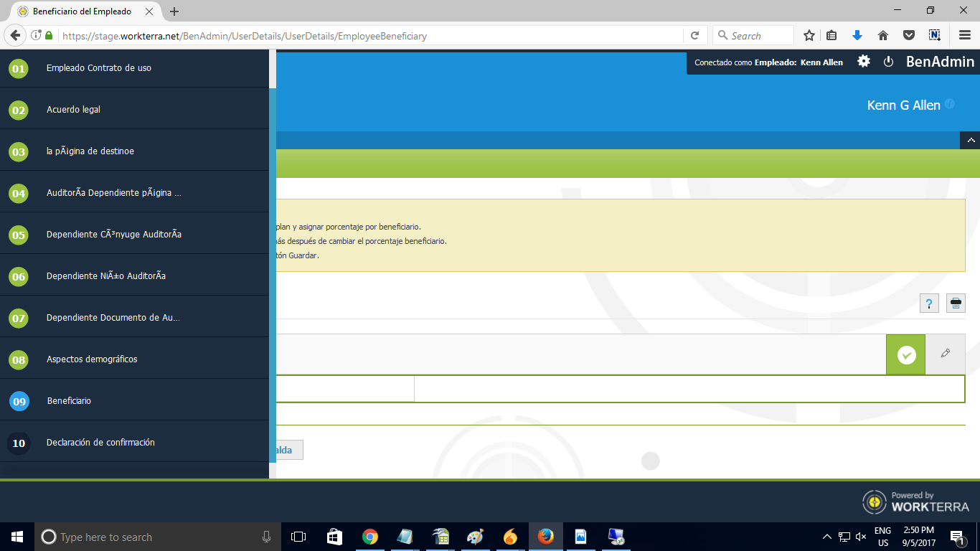Select step 09 Beneficiario
The image size is (980, 551).
(134, 401)
